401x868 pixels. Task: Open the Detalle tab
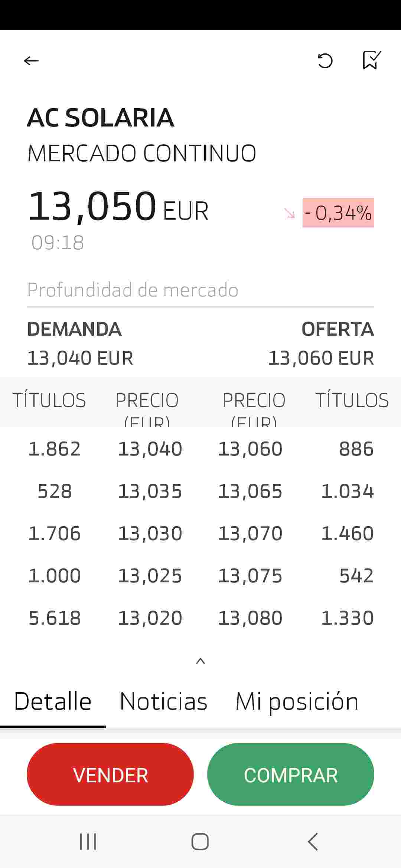pos(53,701)
